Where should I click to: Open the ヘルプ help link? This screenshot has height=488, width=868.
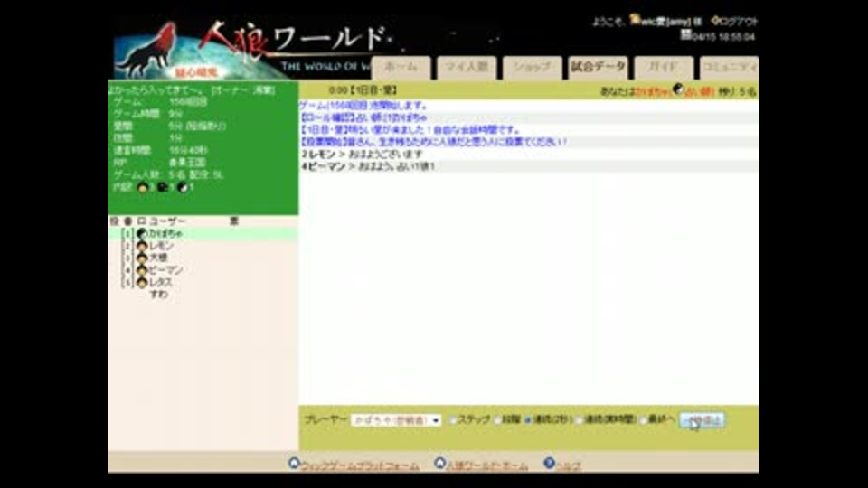coord(569,466)
